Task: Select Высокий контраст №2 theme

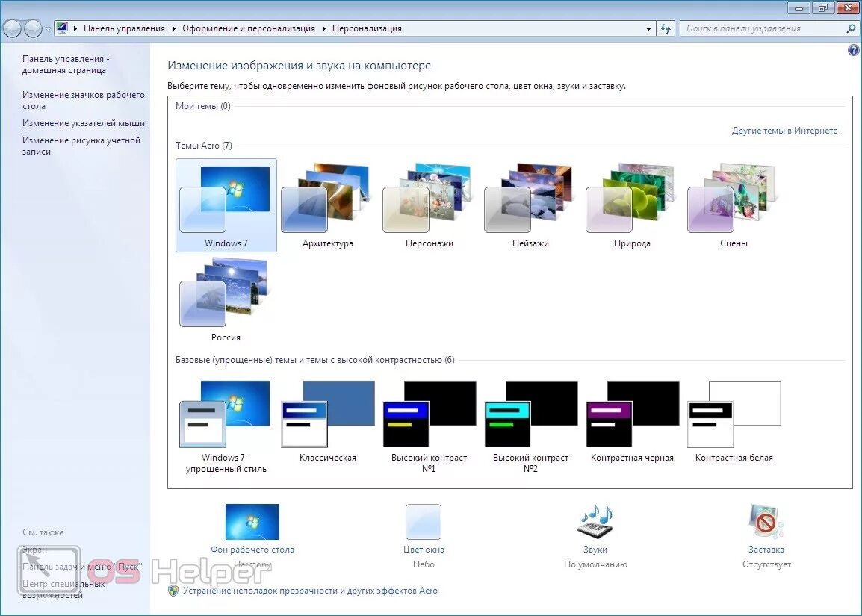Action: 530,426
